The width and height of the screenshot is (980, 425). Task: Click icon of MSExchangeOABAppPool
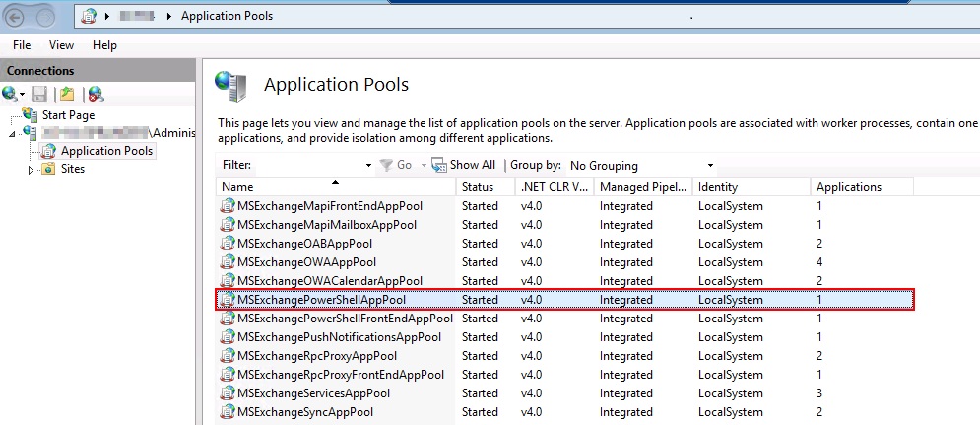(x=228, y=244)
